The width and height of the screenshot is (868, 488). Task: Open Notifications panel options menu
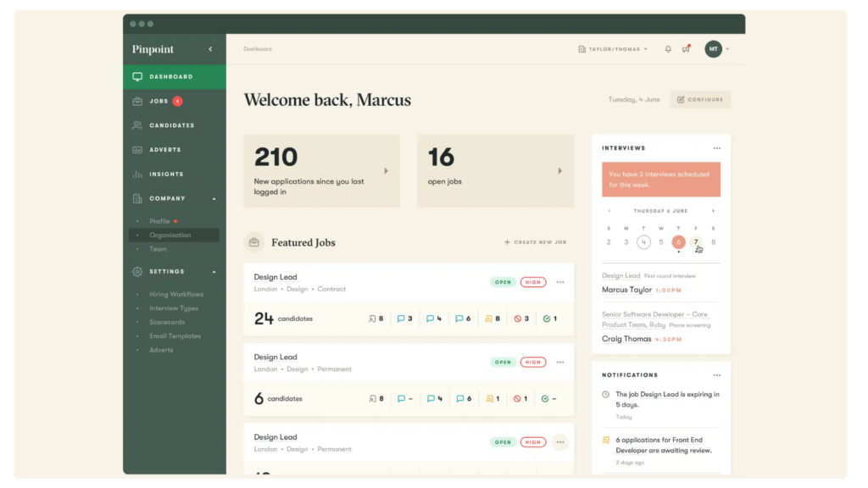point(717,375)
